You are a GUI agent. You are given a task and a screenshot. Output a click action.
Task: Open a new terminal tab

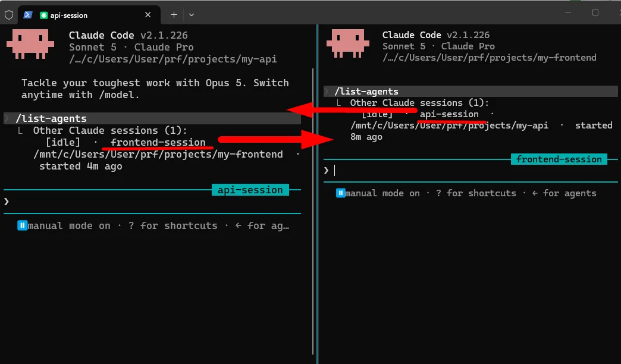[174, 15]
